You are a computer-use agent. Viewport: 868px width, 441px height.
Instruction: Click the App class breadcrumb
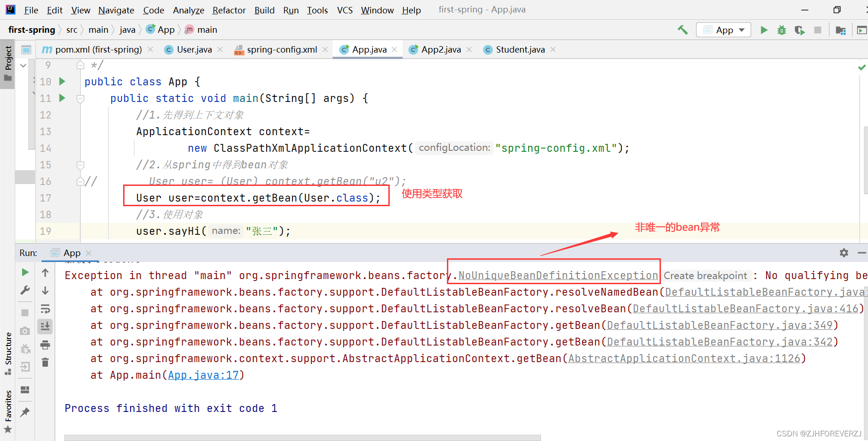click(x=161, y=30)
